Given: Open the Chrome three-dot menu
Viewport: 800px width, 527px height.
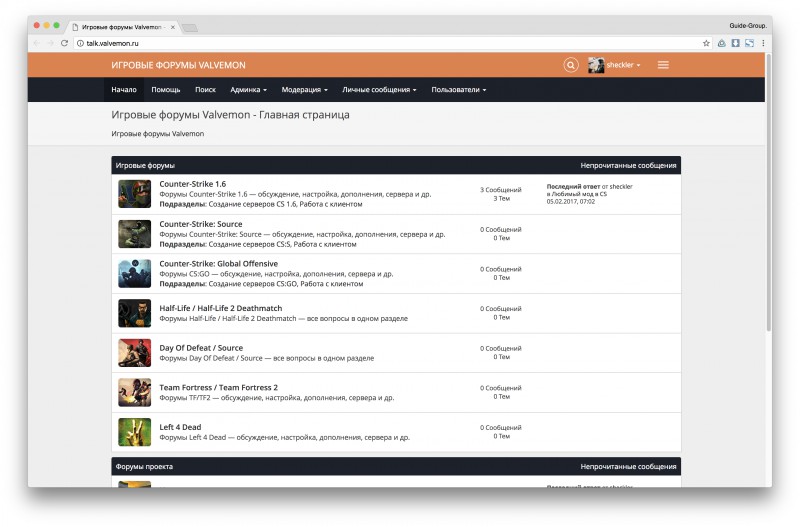Looking at the screenshot, I should pos(763,43).
